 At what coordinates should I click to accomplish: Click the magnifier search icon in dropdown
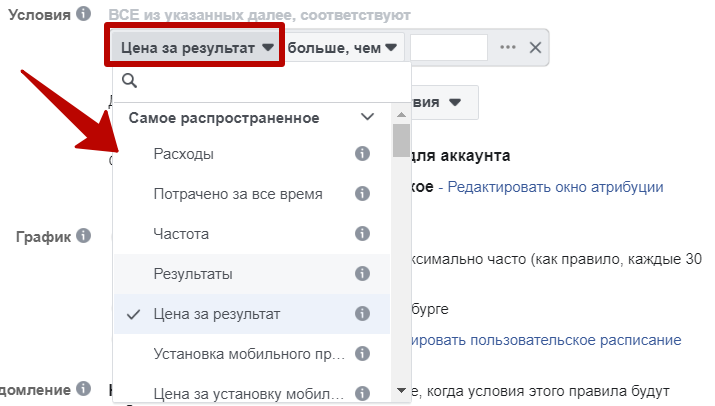point(130,81)
